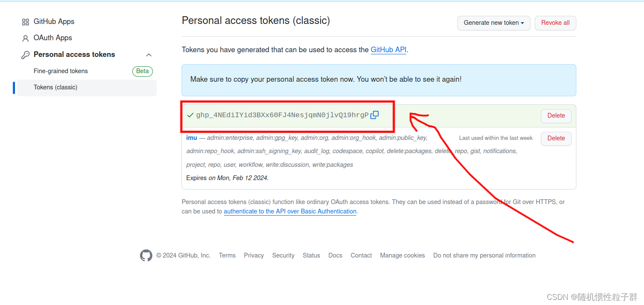
Task: Click the GitHub logo in the footer
Action: click(146, 255)
